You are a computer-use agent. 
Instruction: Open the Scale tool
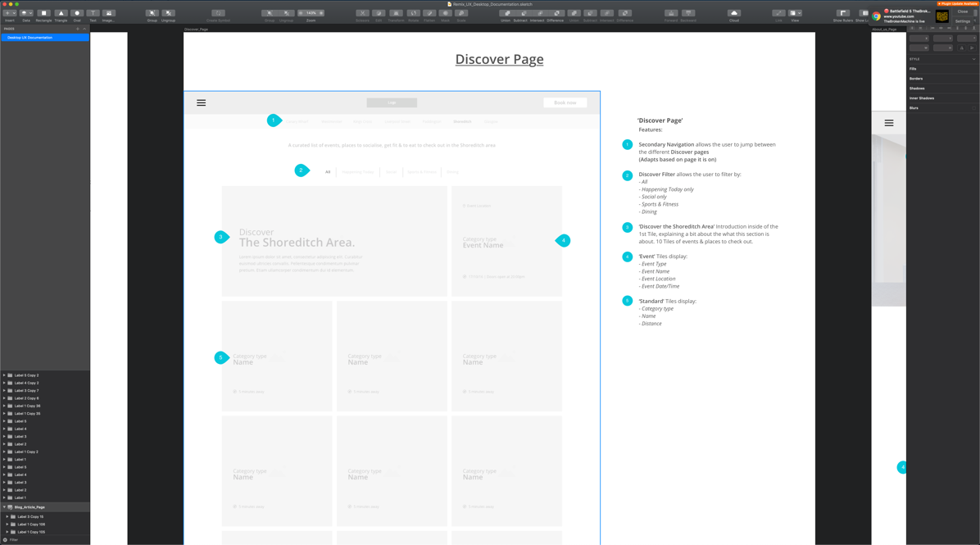tap(461, 13)
